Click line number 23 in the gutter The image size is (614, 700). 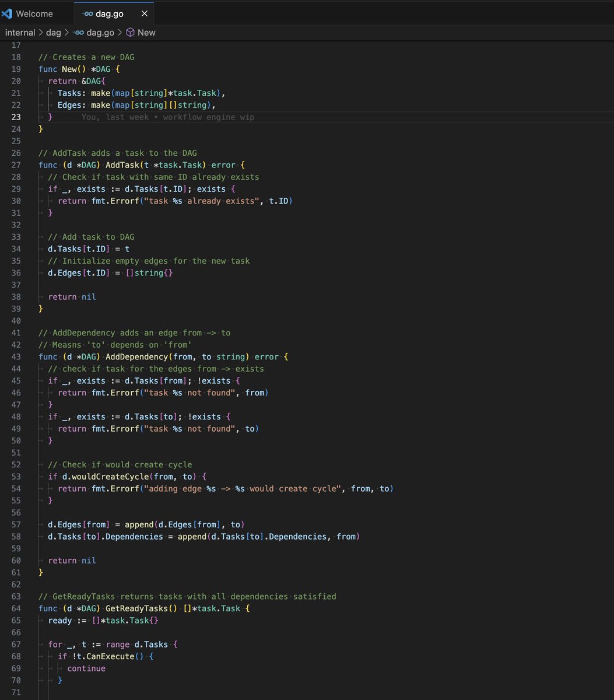(16, 117)
